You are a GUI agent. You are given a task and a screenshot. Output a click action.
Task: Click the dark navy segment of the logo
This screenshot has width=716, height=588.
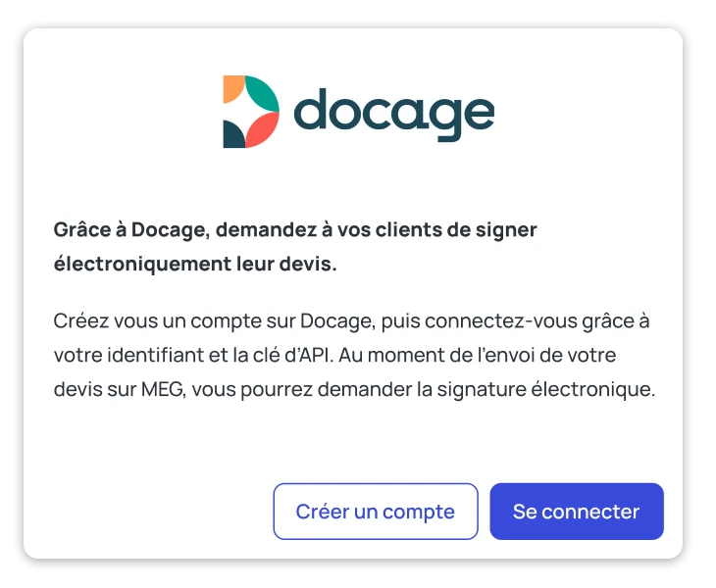point(232,134)
